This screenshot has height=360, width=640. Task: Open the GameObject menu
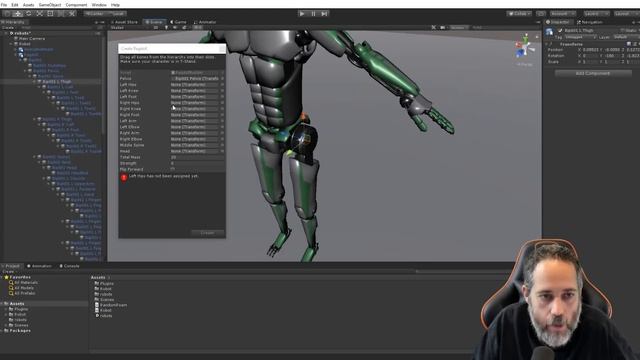click(50, 5)
